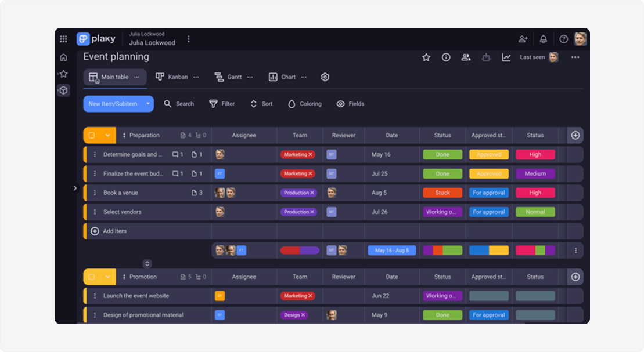This screenshot has height=352, width=644.
Task: Remove Production tag from Book a venue row
Action: pyautogui.click(x=312, y=193)
